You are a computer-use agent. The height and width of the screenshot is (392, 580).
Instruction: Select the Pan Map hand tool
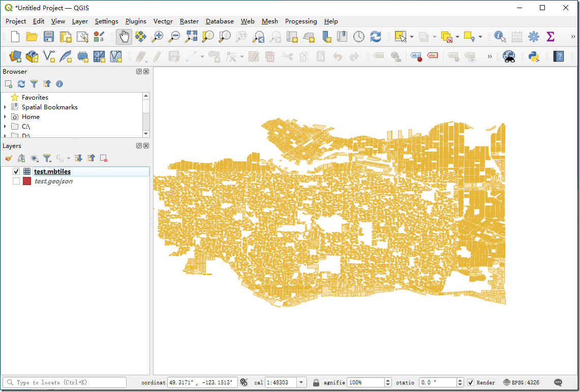[x=124, y=37]
